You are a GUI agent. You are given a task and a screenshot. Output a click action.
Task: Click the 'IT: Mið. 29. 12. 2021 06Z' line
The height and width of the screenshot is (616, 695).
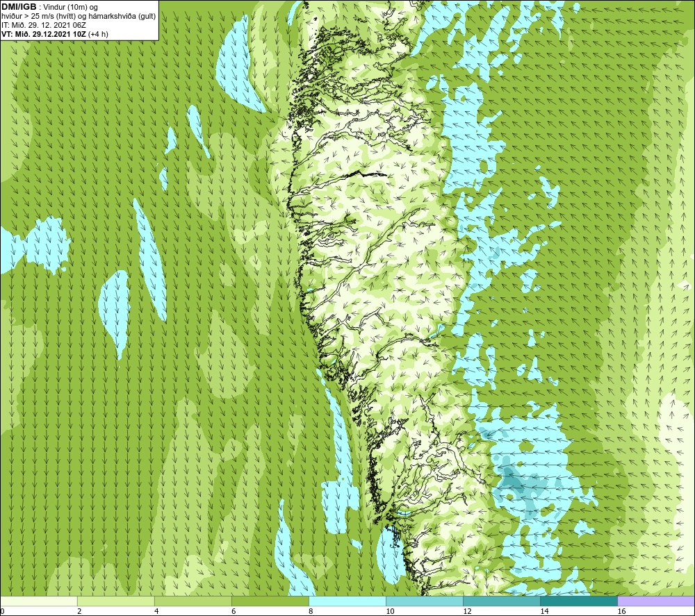click(43, 25)
